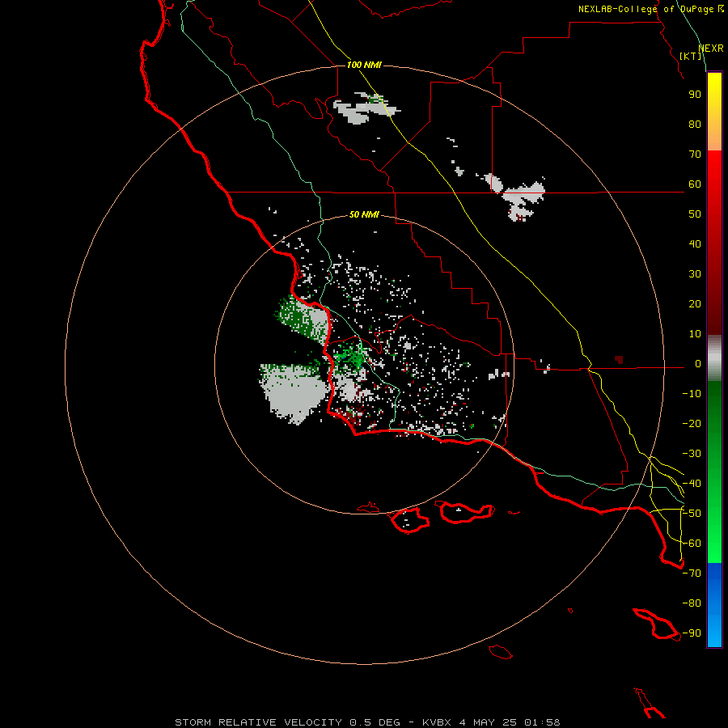Select the -10 value on the velocity scale
This screenshot has width=728, height=728.
coord(692,394)
